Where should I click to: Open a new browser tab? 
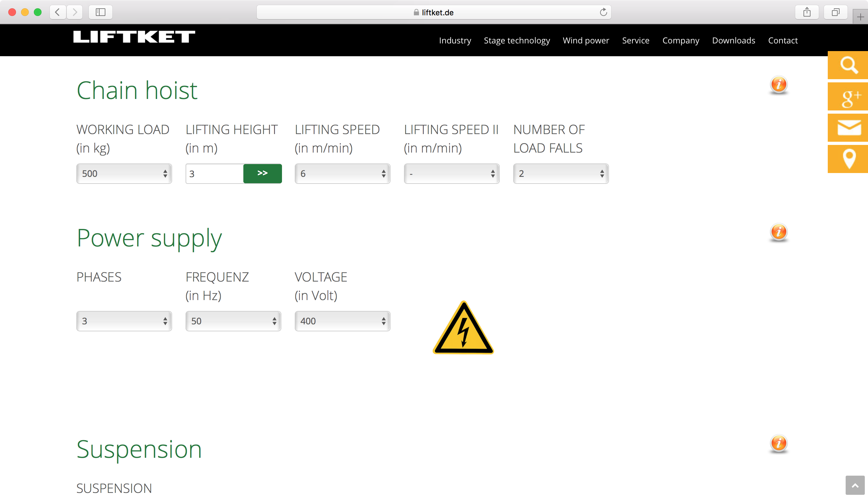pos(860,17)
